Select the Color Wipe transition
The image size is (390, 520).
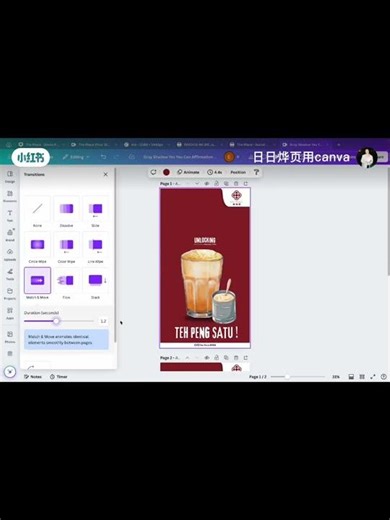tap(66, 248)
